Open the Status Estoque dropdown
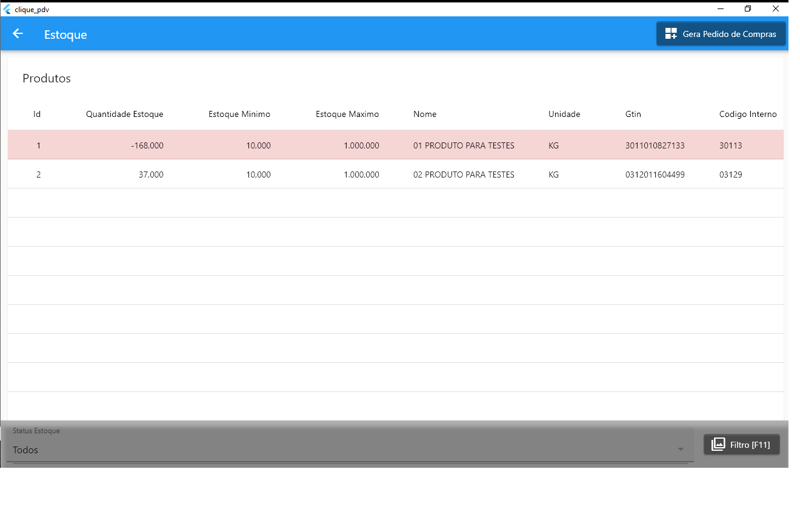This screenshot has width=800, height=532. click(x=345, y=450)
